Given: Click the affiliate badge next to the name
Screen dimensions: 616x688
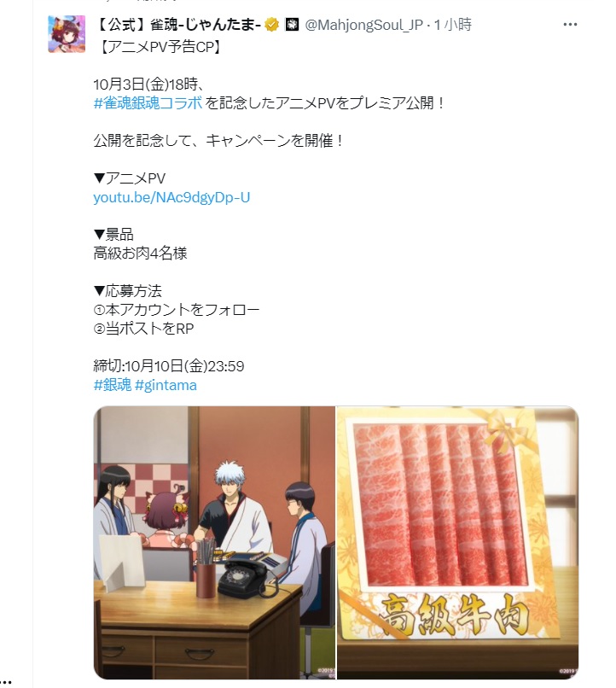Looking at the screenshot, I should pos(292,25).
